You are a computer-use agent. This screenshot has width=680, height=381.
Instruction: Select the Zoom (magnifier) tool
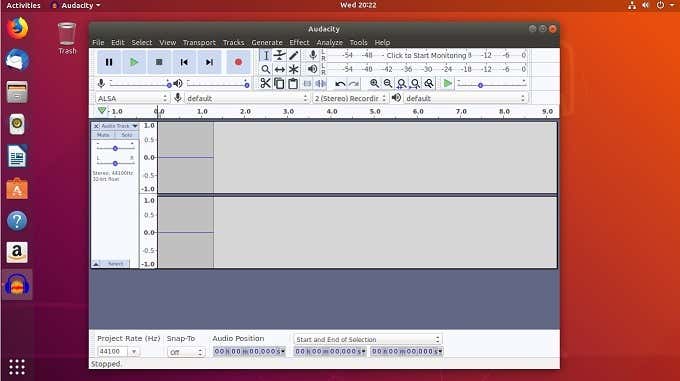(266, 69)
